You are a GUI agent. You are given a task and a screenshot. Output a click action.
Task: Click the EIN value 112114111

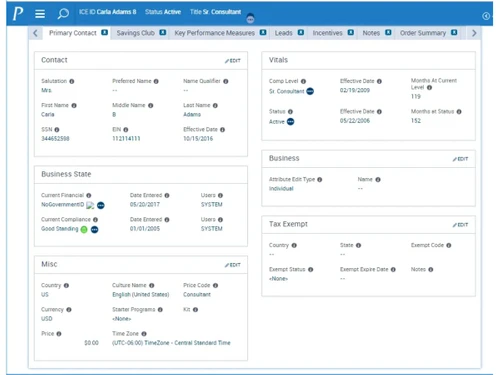tap(126, 139)
